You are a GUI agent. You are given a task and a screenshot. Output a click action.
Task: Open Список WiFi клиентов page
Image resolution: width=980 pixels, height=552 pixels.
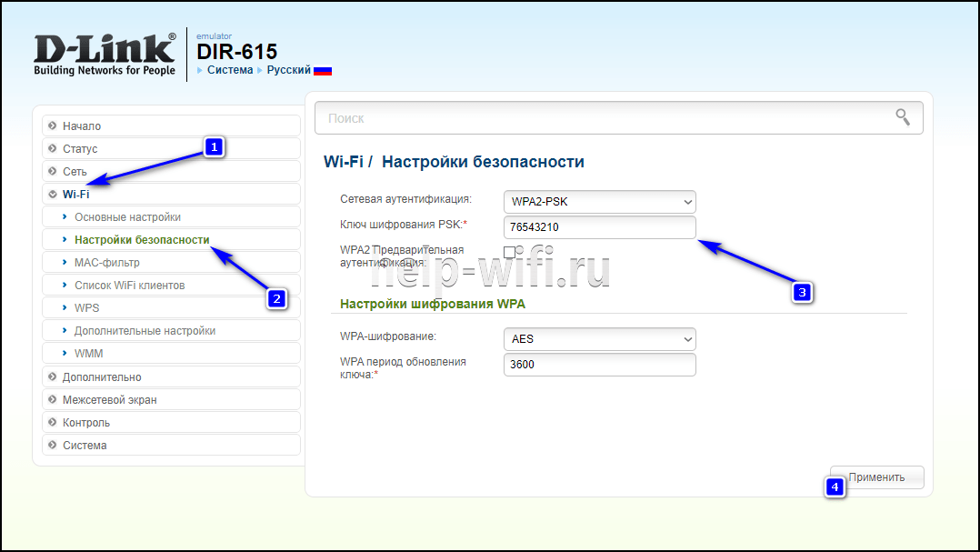point(171,285)
